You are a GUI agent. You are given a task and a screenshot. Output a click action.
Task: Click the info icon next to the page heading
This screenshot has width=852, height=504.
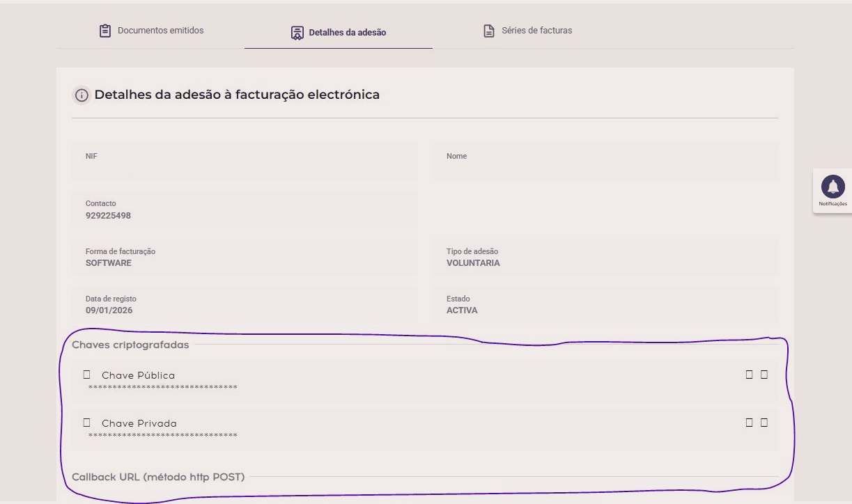[82, 95]
